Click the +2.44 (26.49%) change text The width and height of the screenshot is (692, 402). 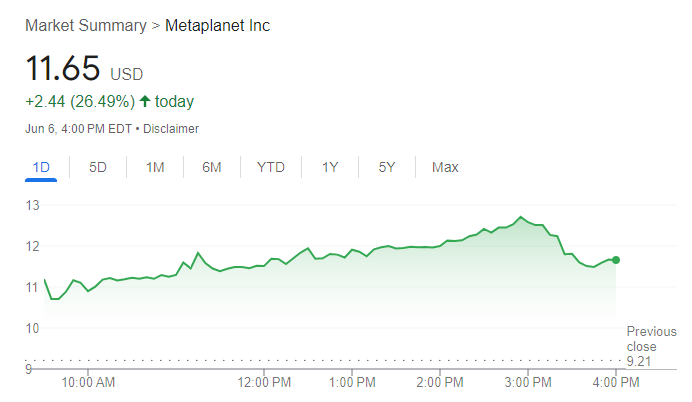(x=78, y=101)
